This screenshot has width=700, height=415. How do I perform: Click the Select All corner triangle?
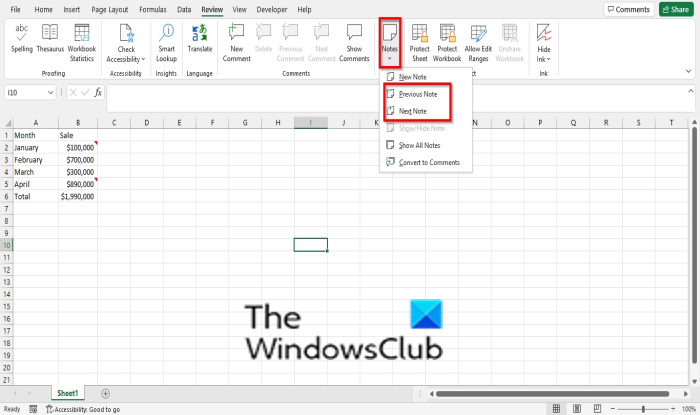click(x=8, y=124)
